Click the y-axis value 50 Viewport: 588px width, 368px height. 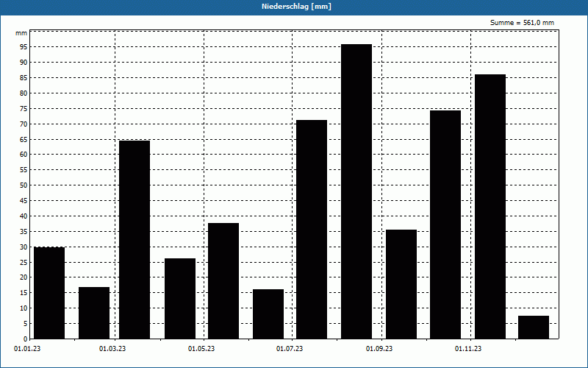(x=24, y=185)
